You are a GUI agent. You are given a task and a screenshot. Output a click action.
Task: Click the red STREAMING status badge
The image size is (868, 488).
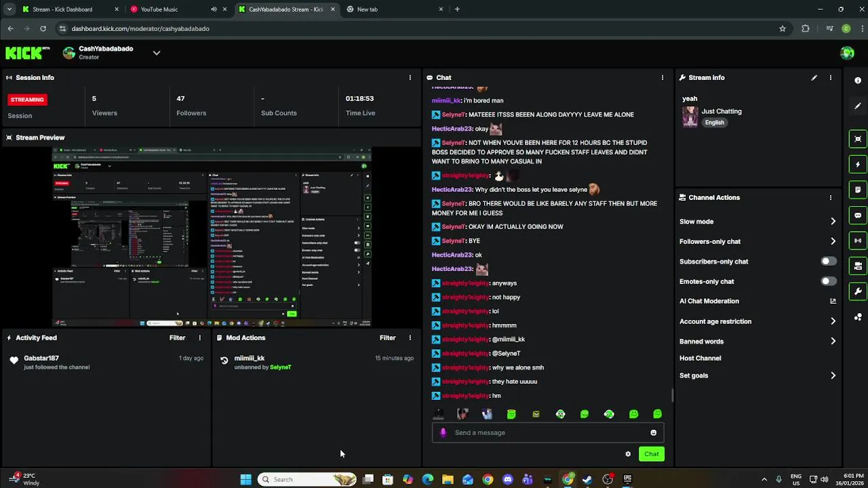tap(27, 100)
